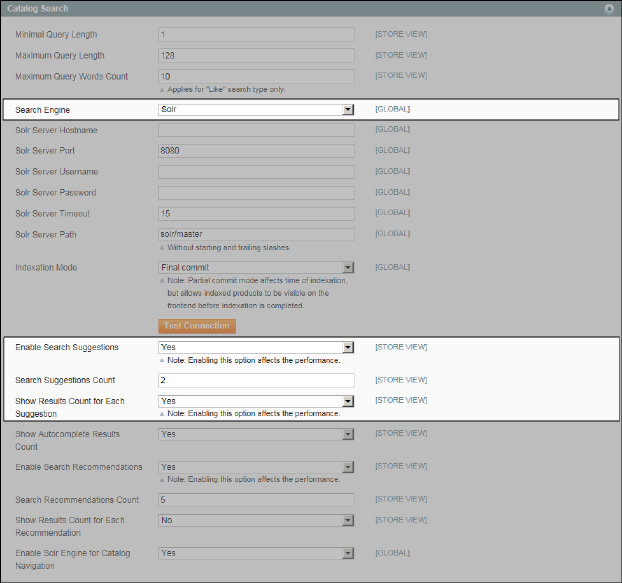Open the Search Engine dropdown
The height and width of the screenshot is (583, 622).
click(x=256, y=109)
